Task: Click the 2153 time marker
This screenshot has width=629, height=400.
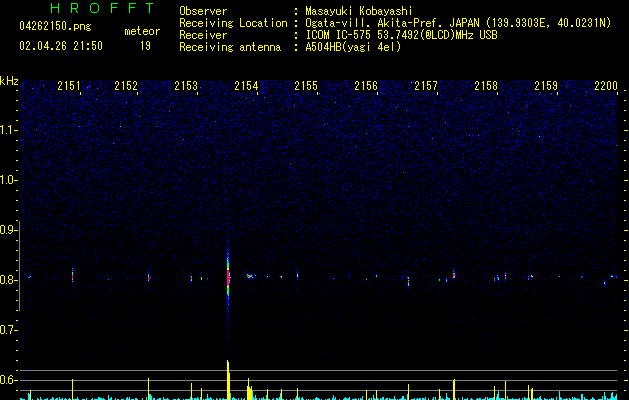Action: [x=186, y=86]
